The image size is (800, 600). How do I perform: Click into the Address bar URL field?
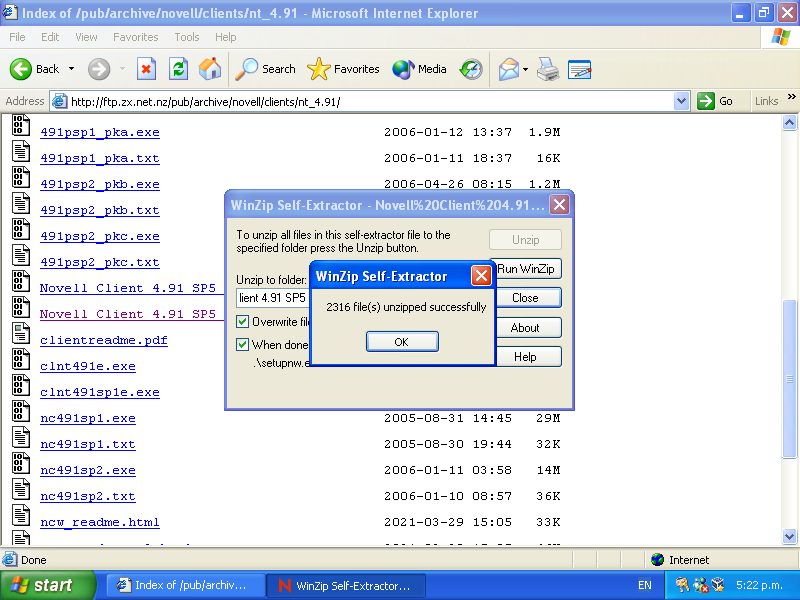pyautogui.click(x=371, y=101)
